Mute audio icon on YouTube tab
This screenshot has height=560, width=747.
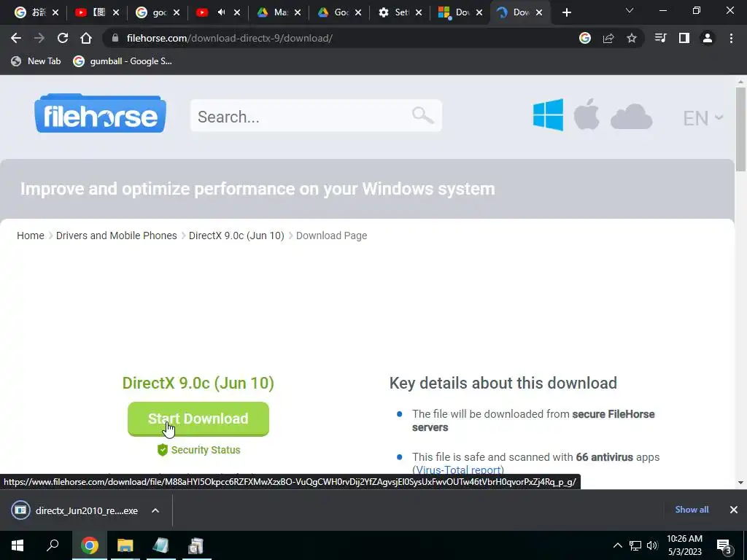pyautogui.click(x=222, y=12)
